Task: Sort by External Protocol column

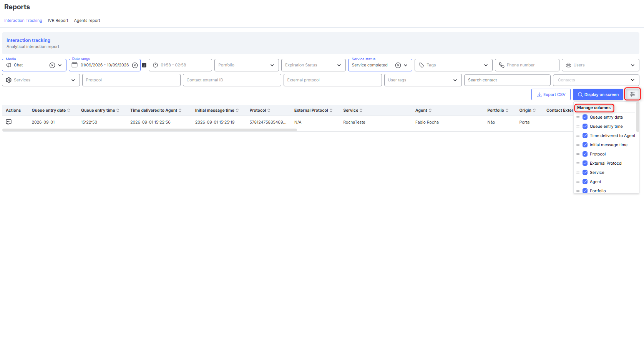Action: (x=331, y=111)
